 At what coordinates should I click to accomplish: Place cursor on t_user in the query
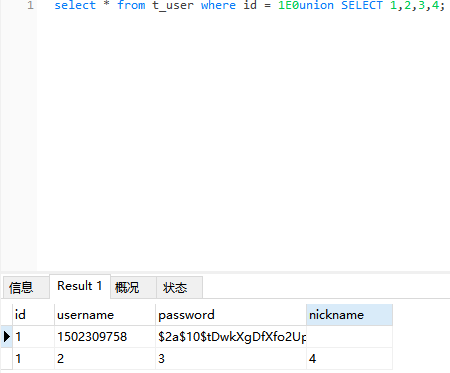point(173,6)
